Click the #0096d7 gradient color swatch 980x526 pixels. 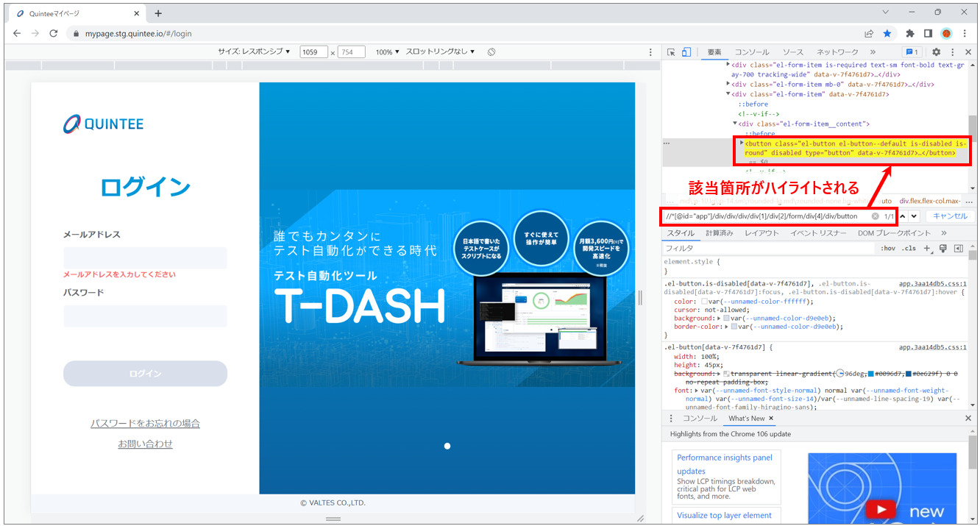point(873,374)
